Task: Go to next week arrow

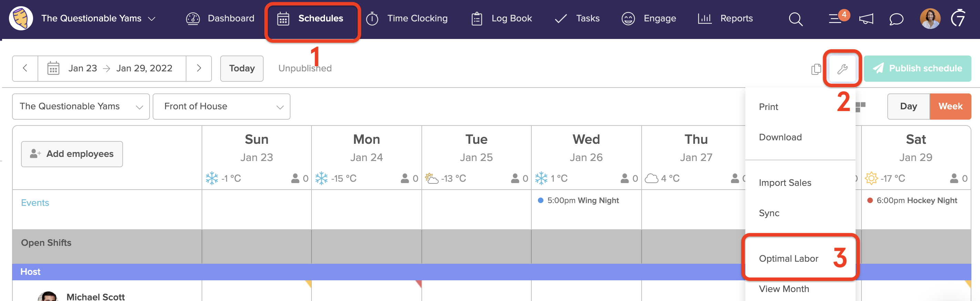Action: pos(198,69)
